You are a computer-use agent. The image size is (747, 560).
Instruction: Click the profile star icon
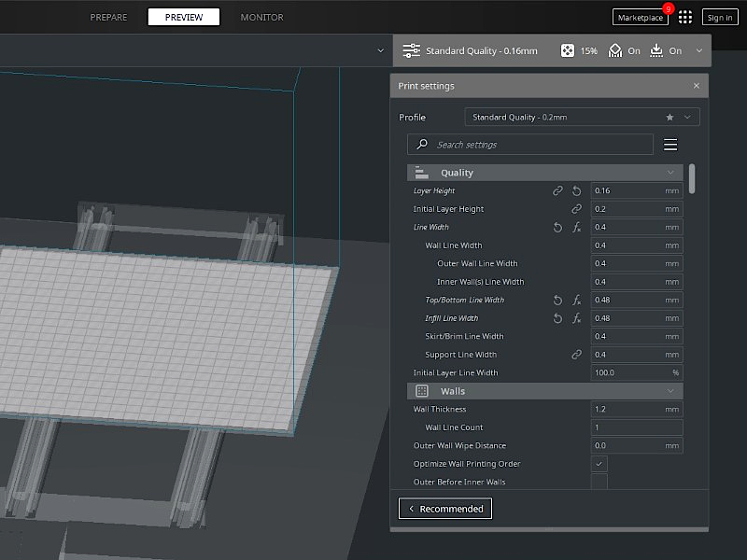pyautogui.click(x=669, y=118)
